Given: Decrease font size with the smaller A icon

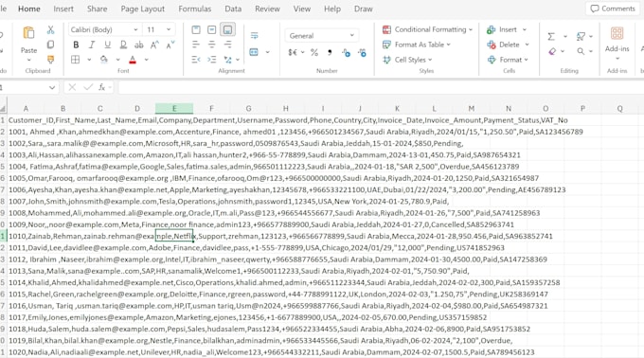Looking at the screenshot, I should tap(170, 45).
